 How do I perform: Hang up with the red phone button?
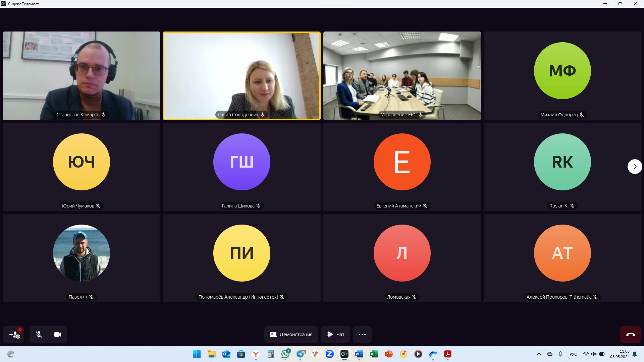630,334
